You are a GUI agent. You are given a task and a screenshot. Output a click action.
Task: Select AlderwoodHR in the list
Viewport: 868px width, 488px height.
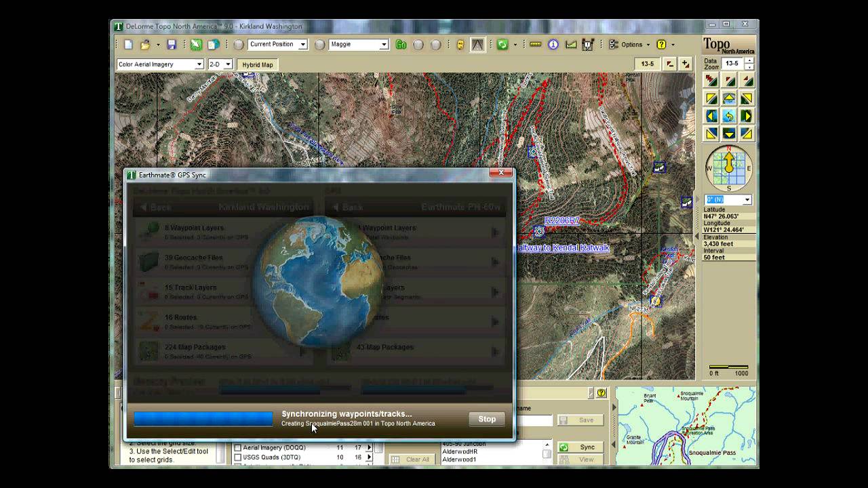pos(460,451)
